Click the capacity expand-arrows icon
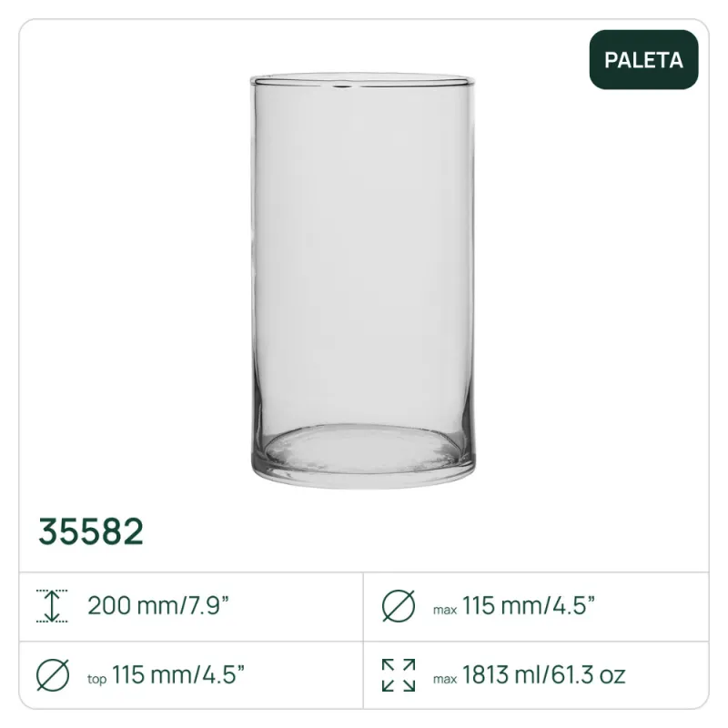Viewport: 728px width, 728px height. (x=399, y=675)
